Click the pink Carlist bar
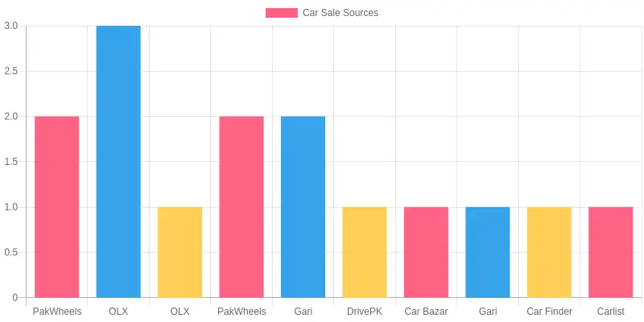The height and width of the screenshot is (322, 644). (x=611, y=252)
